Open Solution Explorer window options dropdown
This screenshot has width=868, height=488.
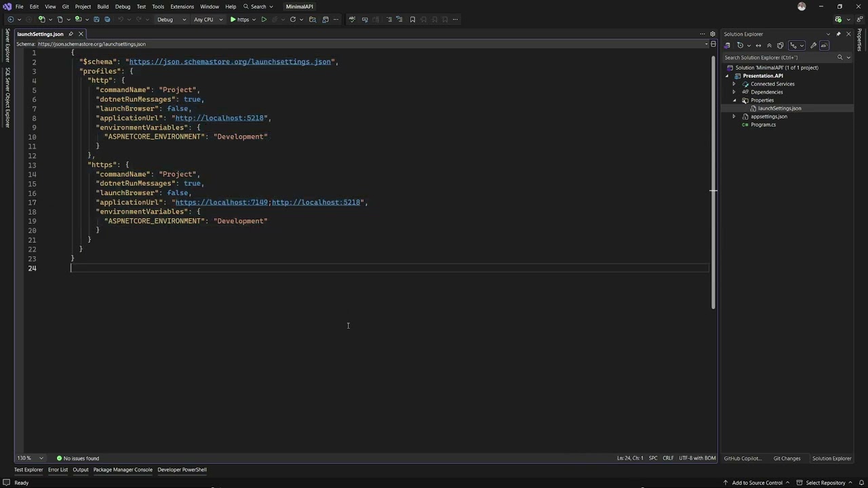click(x=828, y=34)
